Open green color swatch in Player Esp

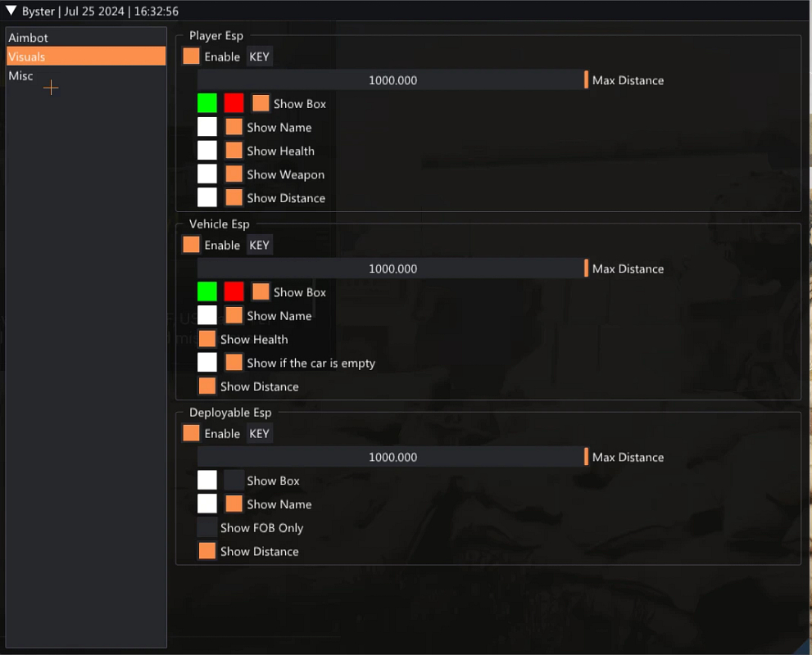207,103
